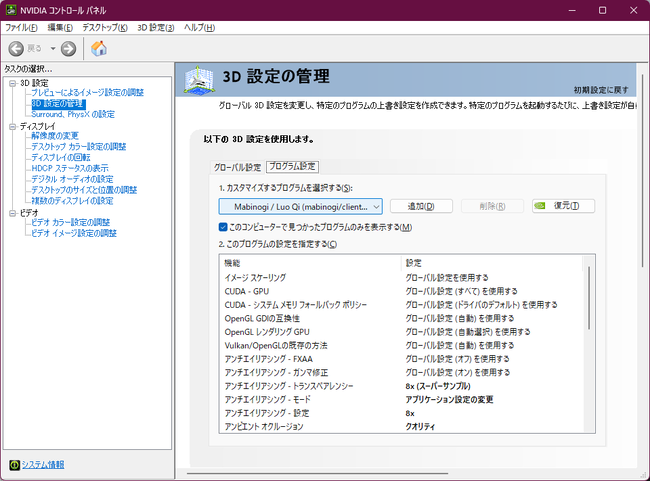
Task: Select Vulkan/OpenGLの既存の方法 row
Action: tap(400, 345)
